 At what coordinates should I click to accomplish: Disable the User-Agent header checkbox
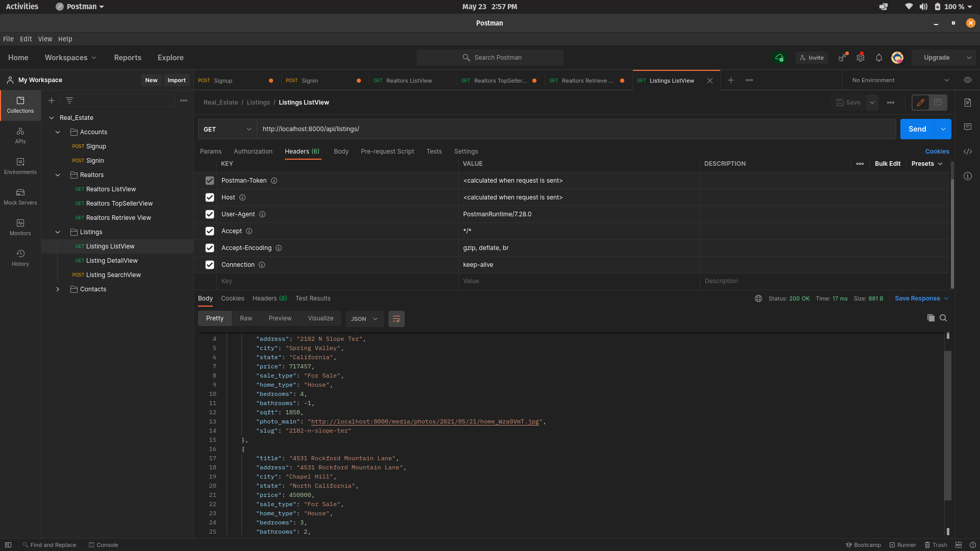pos(210,214)
